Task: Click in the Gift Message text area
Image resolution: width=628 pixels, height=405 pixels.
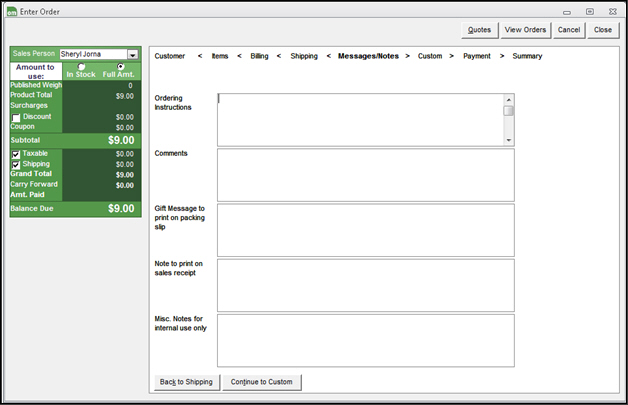Action: (365, 230)
